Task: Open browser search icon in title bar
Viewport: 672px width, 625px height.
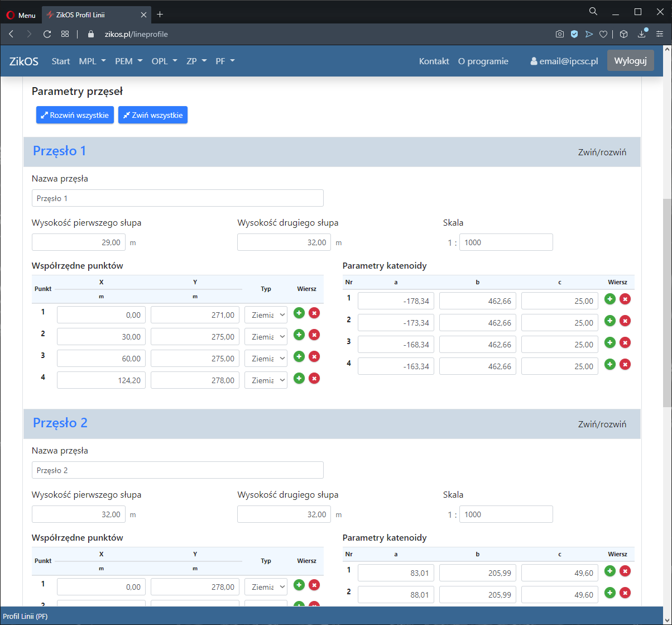Action: coord(593,11)
